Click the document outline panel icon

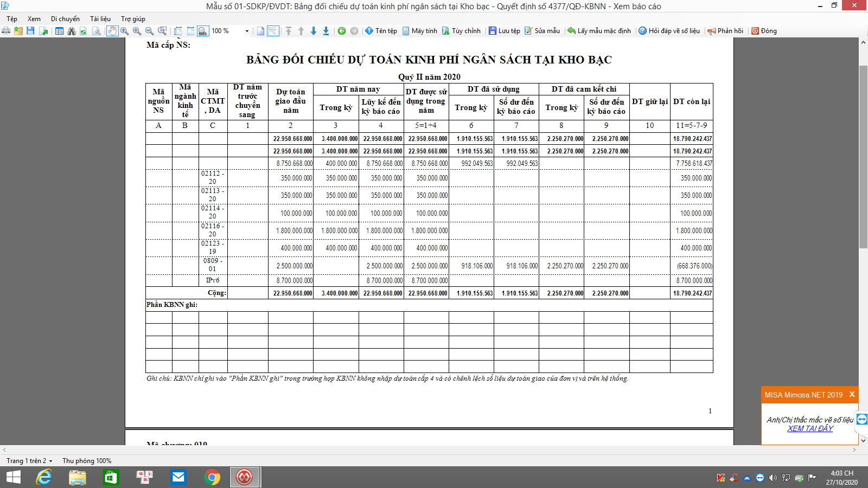pyautogui.click(x=60, y=31)
